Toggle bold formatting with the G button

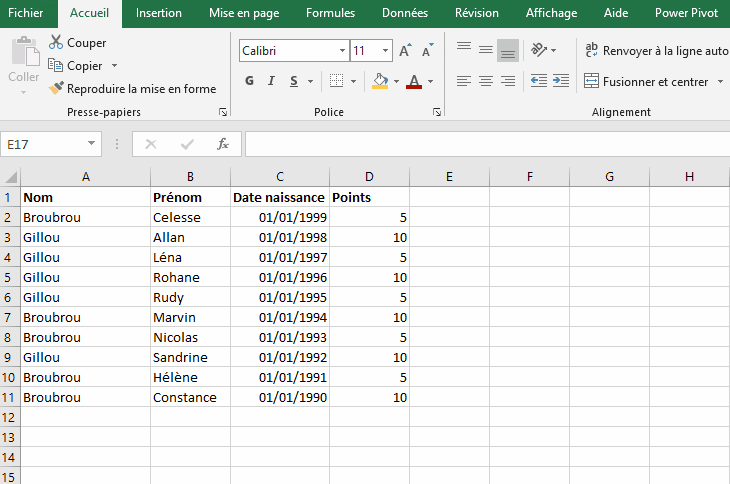(x=249, y=81)
